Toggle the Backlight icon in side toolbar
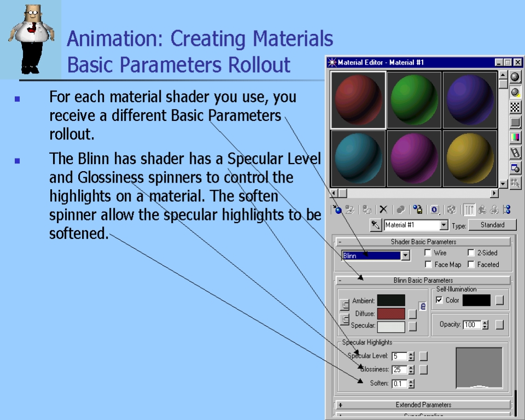525x420 pixels. click(x=515, y=92)
